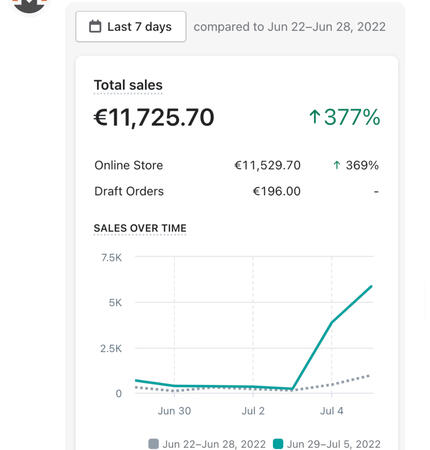Image resolution: width=430 pixels, height=450 pixels.
Task: Click the SALES OVER TIME label
Action: (x=140, y=228)
